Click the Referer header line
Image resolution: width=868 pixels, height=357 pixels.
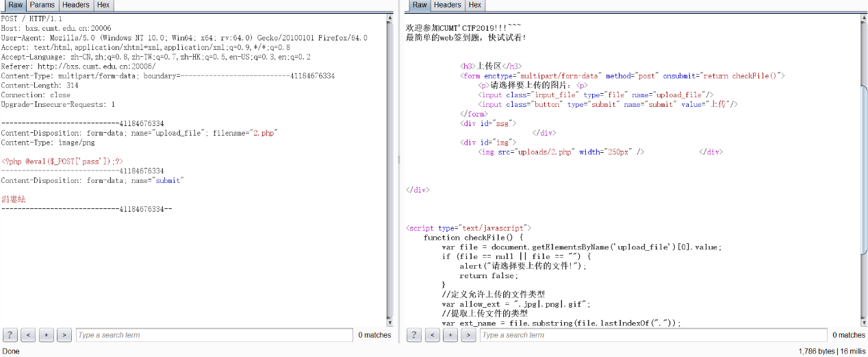(78, 66)
